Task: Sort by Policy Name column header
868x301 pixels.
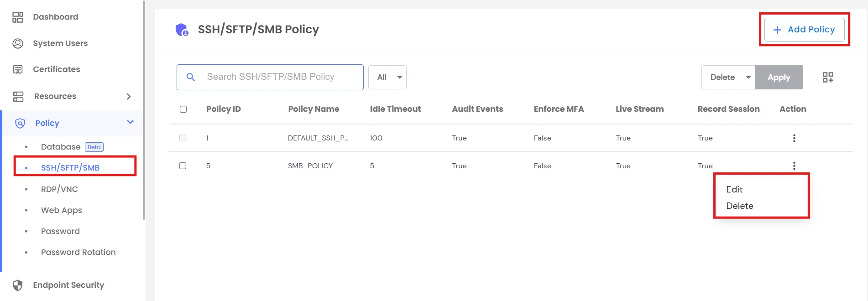Action: [x=314, y=109]
